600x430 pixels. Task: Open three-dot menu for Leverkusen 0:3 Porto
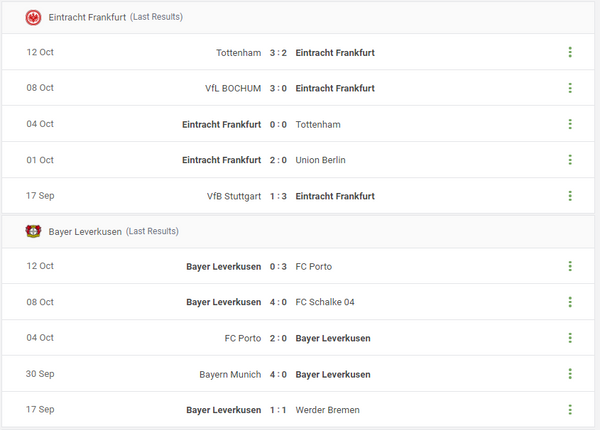point(570,266)
